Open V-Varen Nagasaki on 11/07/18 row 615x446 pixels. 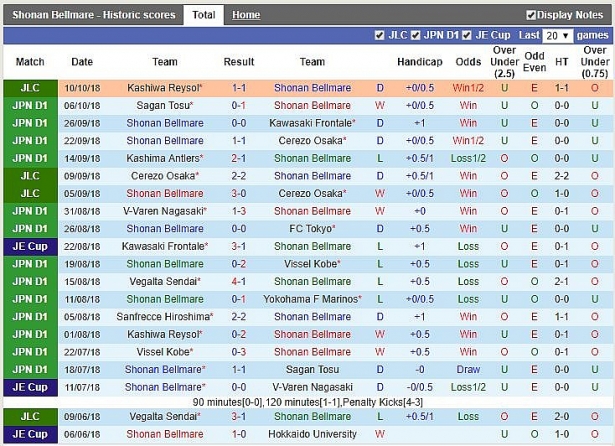312,387
